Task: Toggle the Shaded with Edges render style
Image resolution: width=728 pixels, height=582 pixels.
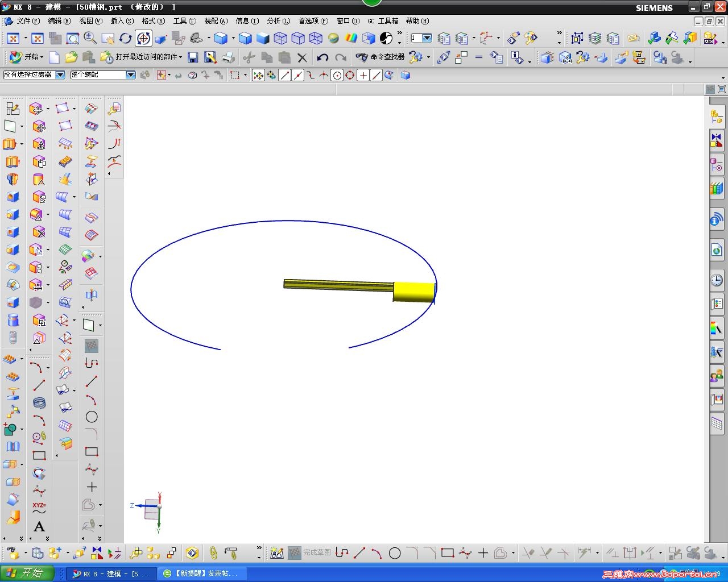Action: tap(245, 39)
